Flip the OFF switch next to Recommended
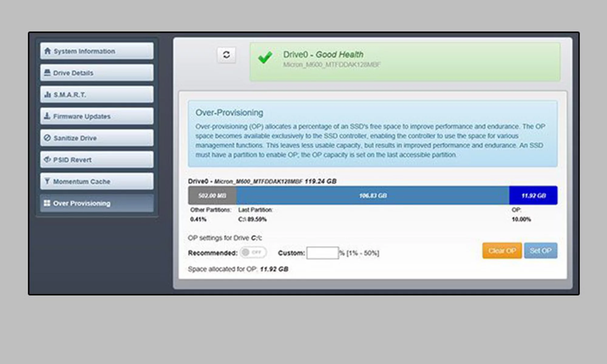 pos(253,253)
